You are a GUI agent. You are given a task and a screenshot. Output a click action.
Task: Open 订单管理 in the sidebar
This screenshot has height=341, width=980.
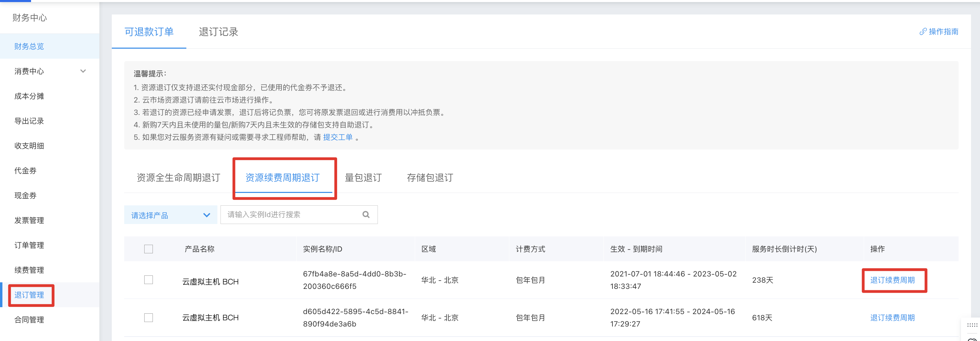point(29,245)
